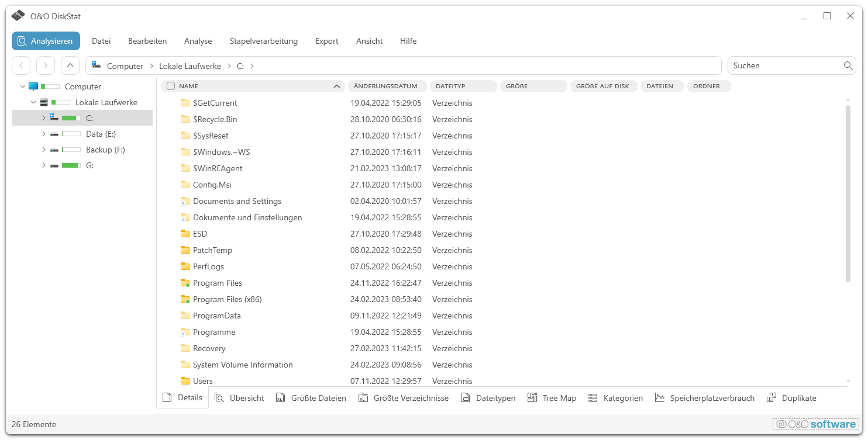Click C: in the breadcrumb path

click(x=240, y=66)
